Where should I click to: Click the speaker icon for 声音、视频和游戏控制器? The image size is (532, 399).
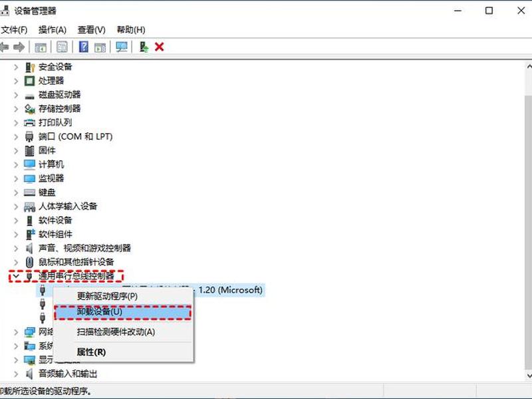(x=29, y=248)
